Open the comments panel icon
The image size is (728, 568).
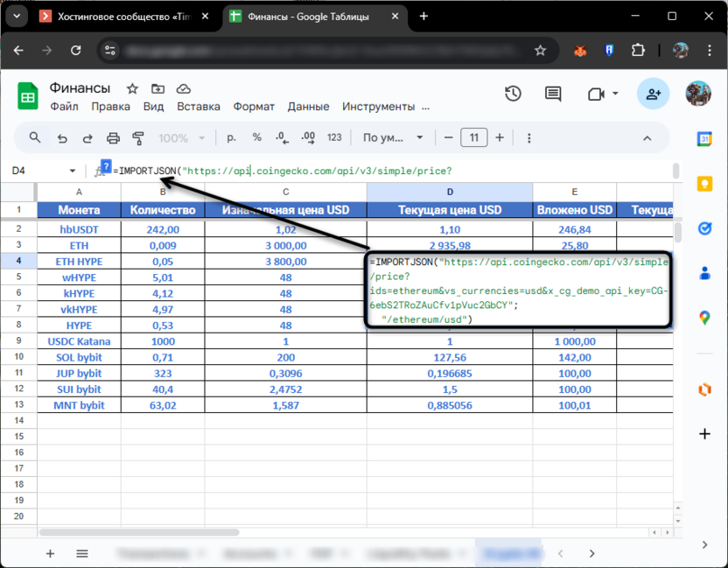point(553,95)
